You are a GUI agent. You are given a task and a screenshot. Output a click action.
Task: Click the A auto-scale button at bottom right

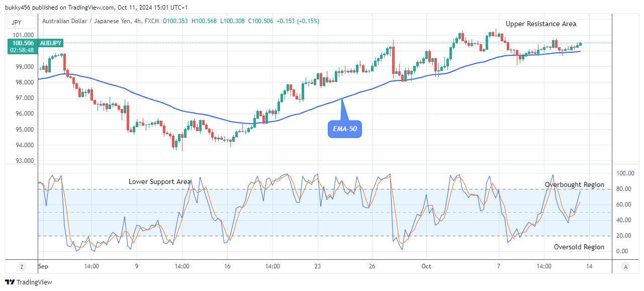pyautogui.click(x=625, y=266)
